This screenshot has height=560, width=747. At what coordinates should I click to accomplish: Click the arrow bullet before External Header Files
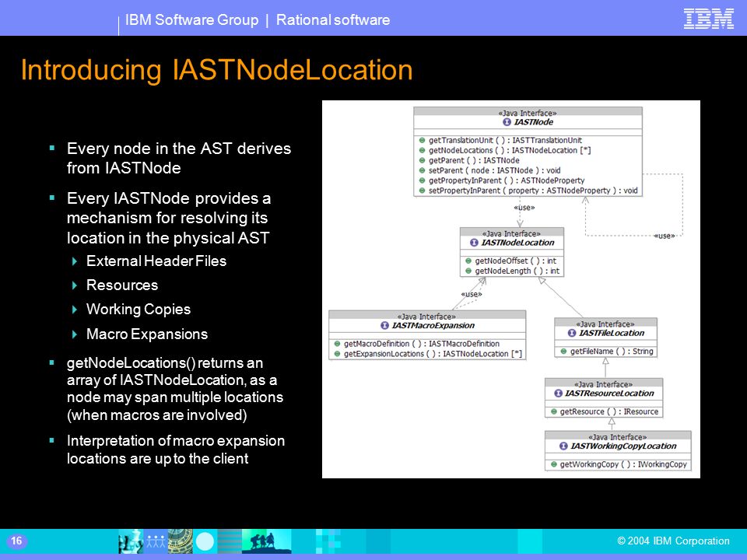[x=75, y=261]
